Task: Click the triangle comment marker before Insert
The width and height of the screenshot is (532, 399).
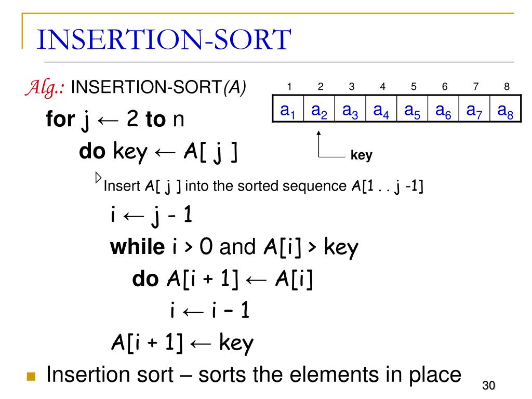Action: tap(98, 178)
